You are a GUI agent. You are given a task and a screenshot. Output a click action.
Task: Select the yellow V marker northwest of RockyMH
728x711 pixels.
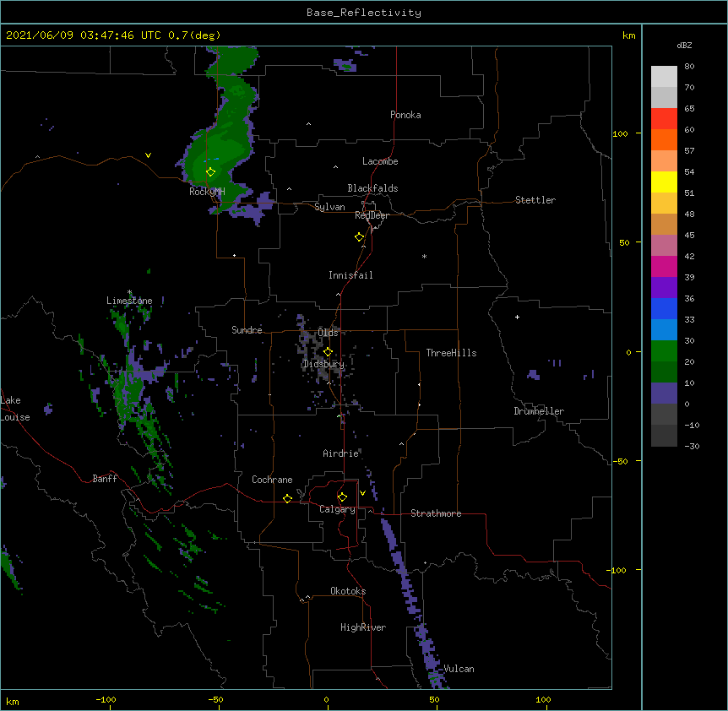(x=148, y=155)
